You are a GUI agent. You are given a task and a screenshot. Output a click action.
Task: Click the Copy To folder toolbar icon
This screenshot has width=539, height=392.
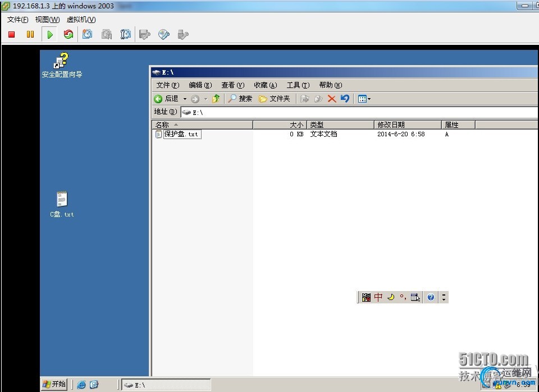click(318, 99)
